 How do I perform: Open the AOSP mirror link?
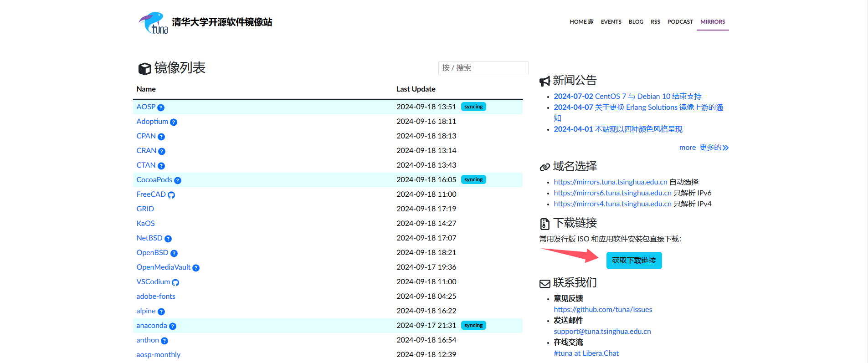coord(146,107)
